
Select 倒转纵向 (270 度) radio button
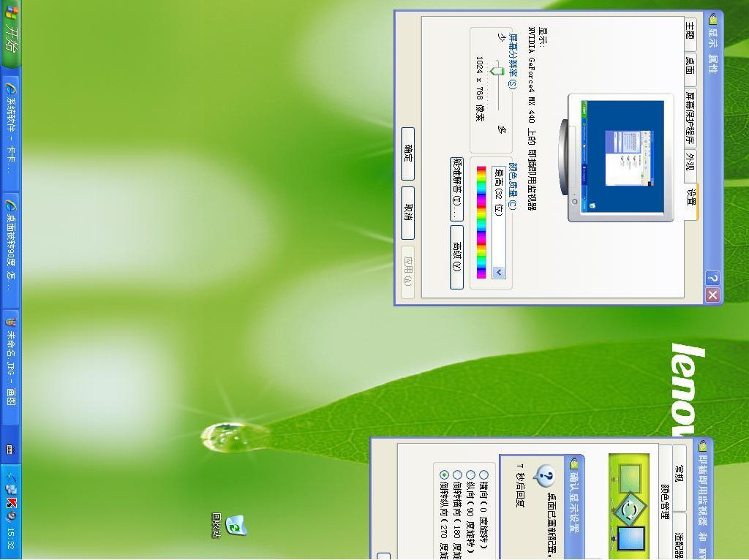tap(444, 475)
